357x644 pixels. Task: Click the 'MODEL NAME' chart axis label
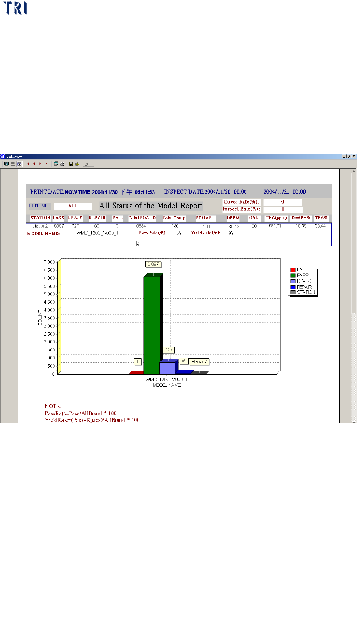coord(167,385)
